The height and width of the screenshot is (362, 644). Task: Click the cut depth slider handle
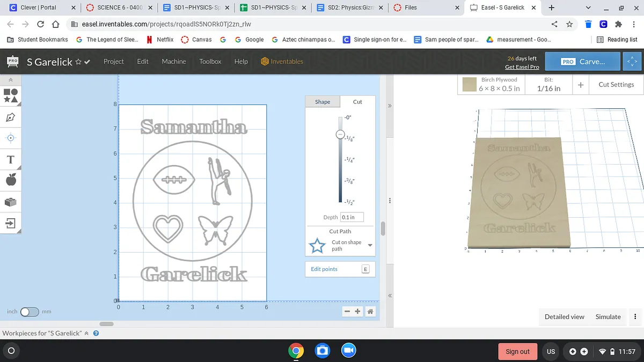pos(340,135)
